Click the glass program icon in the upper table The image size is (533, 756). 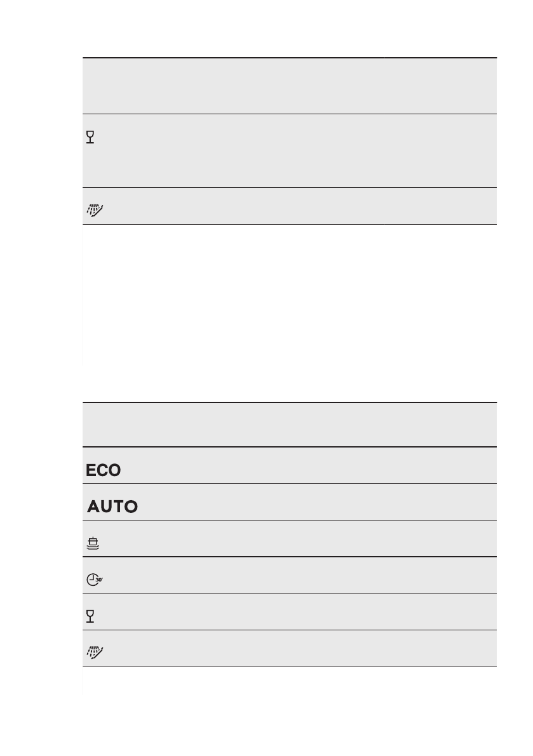point(90,137)
